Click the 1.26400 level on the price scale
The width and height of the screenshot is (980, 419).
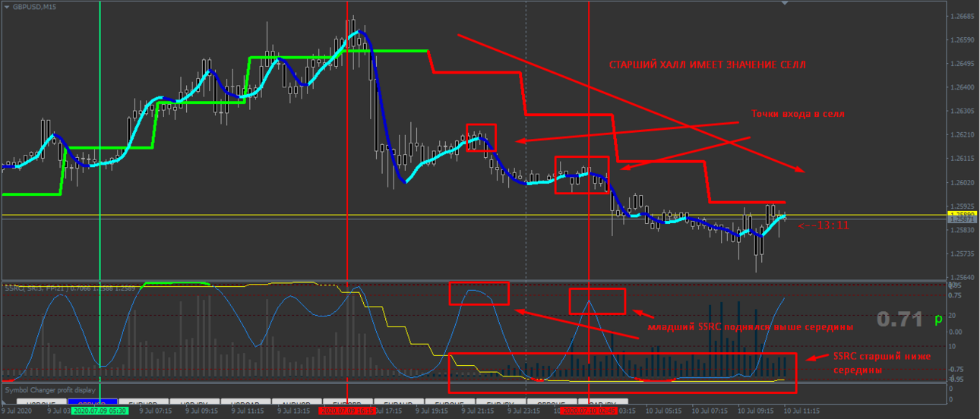point(962,87)
